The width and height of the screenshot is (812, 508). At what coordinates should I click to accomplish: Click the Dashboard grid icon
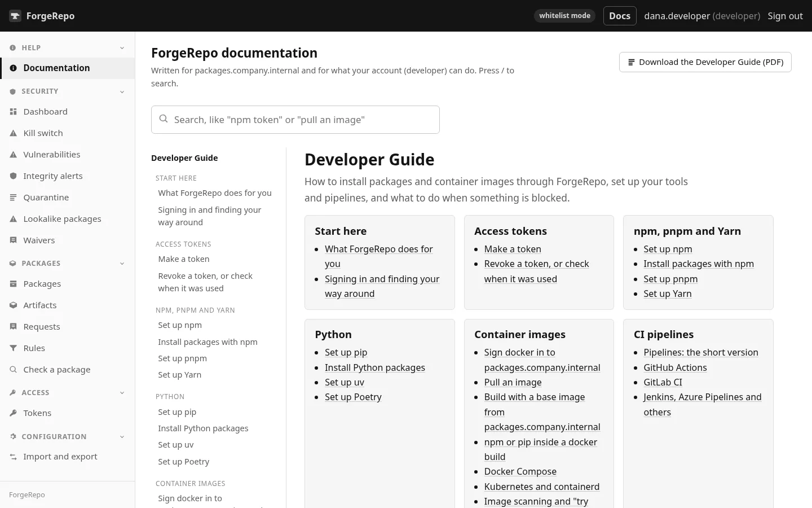click(x=13, y=112)
